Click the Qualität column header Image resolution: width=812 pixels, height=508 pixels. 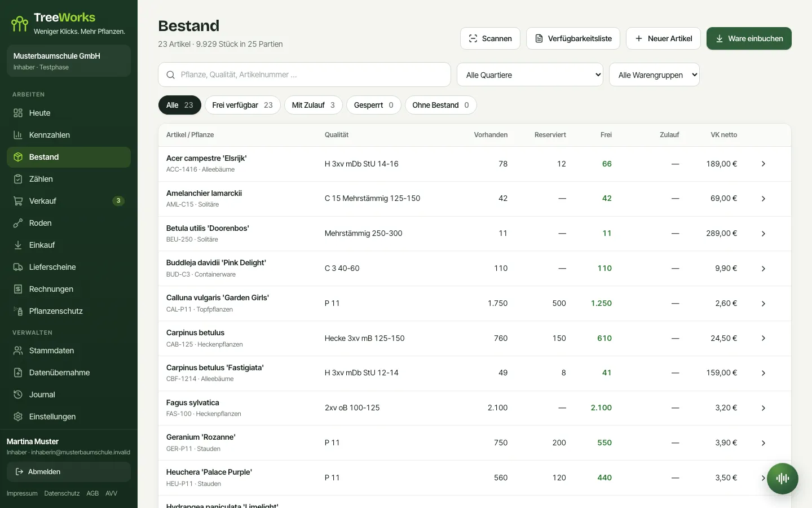[337, 135]
